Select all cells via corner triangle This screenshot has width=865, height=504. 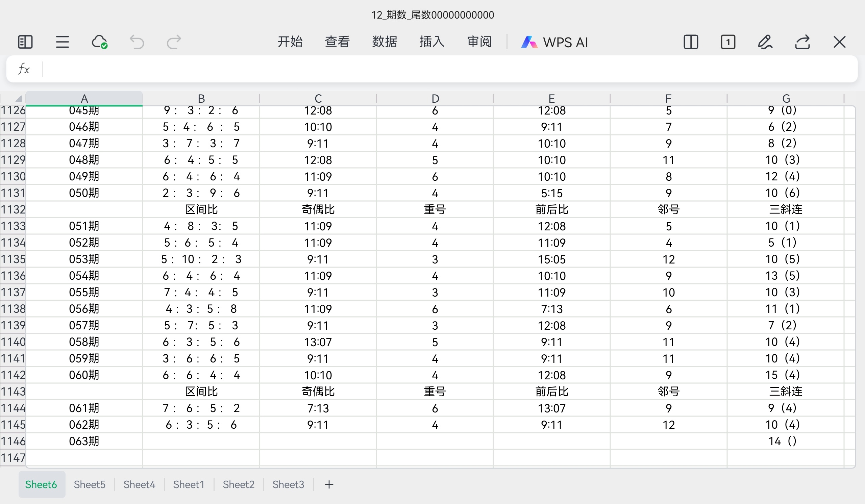tap(19, 99)
